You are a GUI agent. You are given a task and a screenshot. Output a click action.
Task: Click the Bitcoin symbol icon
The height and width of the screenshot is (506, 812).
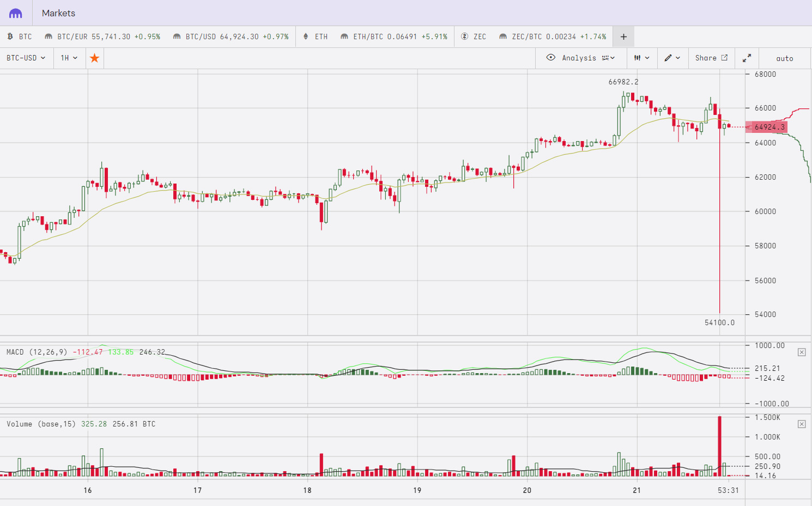[10, 36]
